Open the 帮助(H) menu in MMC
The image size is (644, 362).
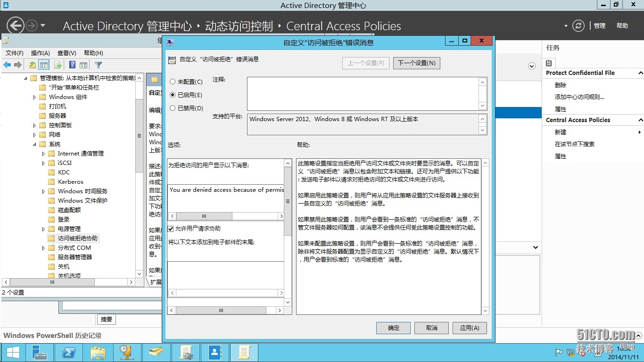tap(93, 53)
